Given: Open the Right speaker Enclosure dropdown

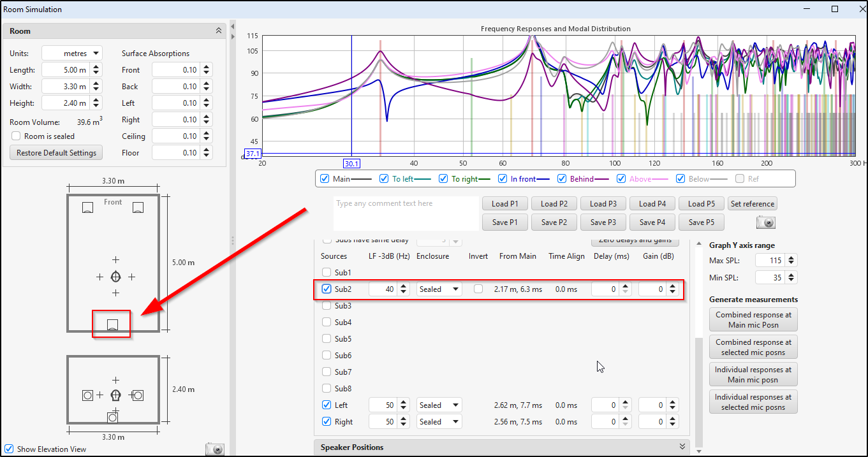Looking at the screenshot, I should pyautogui.click(x=439, y=422).
